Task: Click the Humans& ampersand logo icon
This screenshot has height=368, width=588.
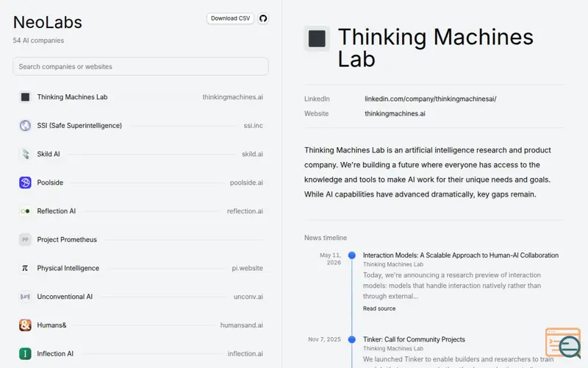Action: 25,325
